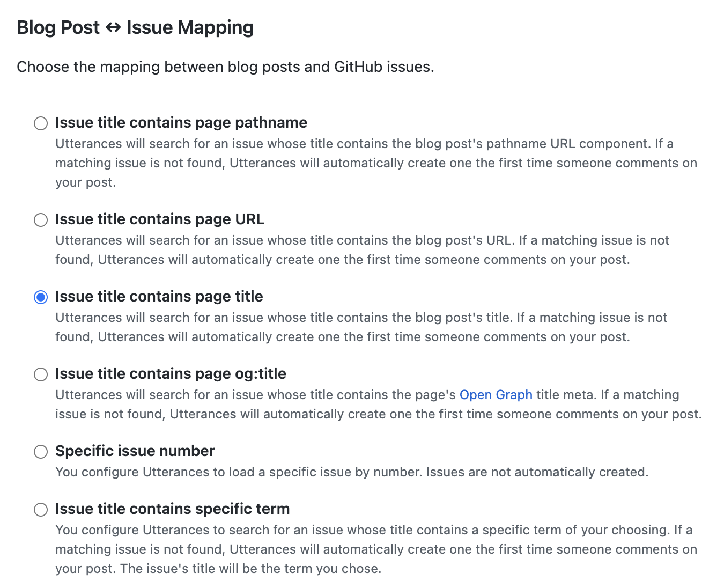Click the 'Specific issue number' label text
Viewport: 724px width, 588px height.
click(x=135, y=451)
